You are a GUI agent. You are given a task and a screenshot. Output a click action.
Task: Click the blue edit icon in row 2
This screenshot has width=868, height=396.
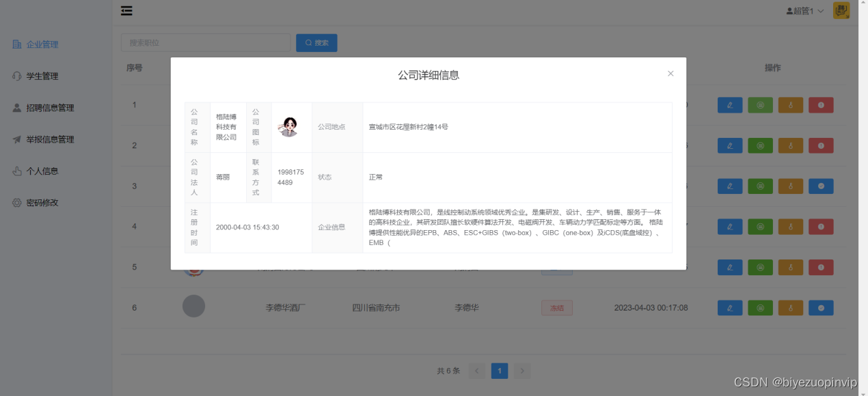point(730,145)
